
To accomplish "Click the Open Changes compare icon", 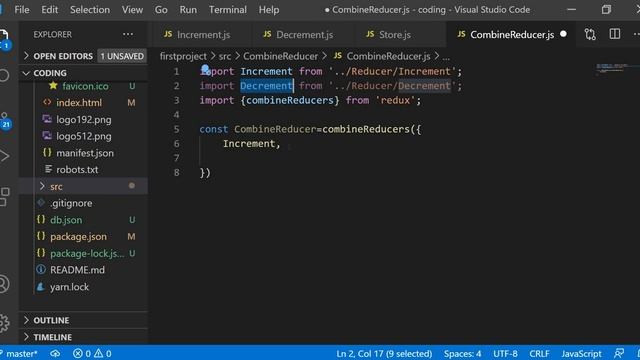I will click(590, 34).
